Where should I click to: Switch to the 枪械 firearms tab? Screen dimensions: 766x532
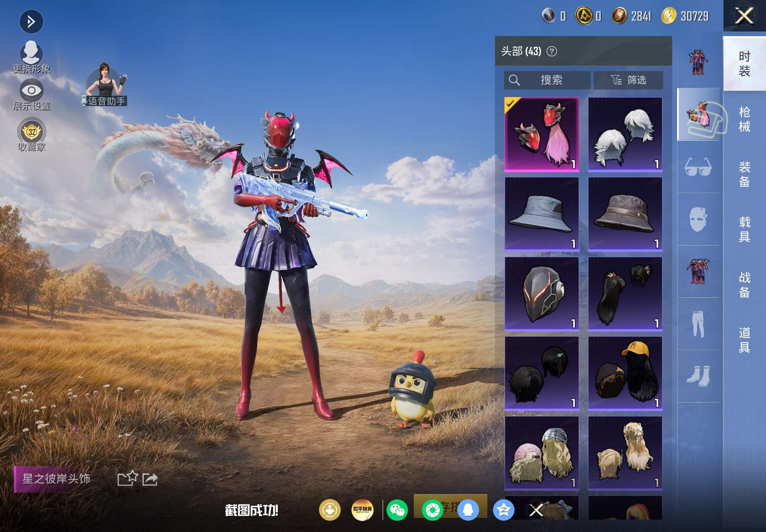point(744,119)
